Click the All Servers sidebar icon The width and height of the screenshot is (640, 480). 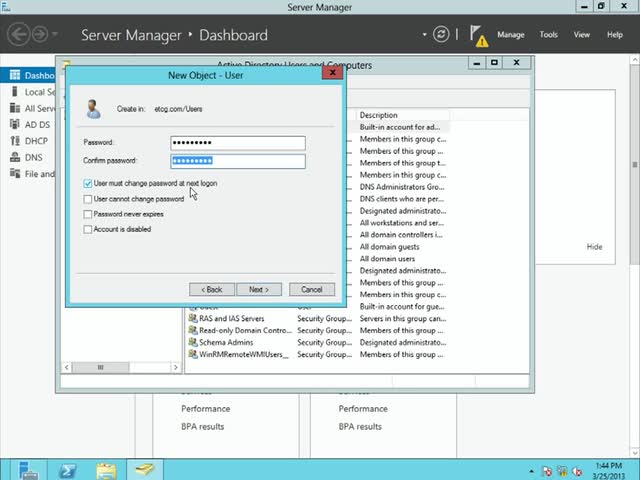[x=15, y=108]
